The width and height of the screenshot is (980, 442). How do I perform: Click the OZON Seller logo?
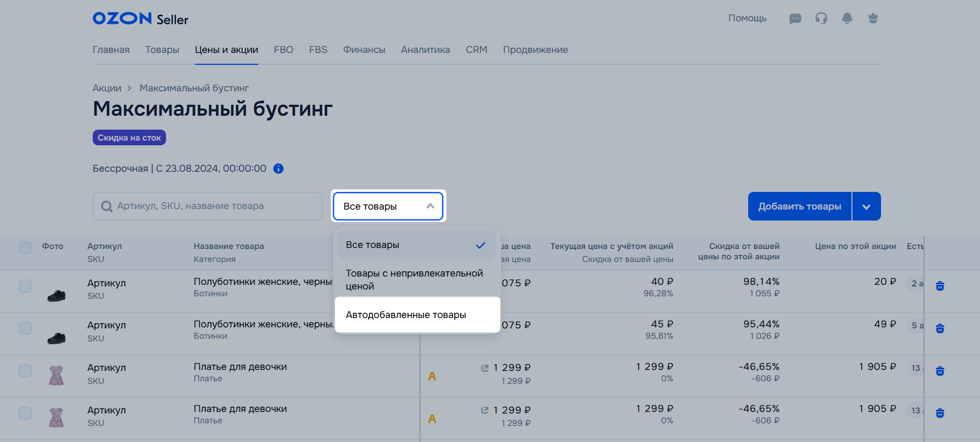tap(140, 19)
